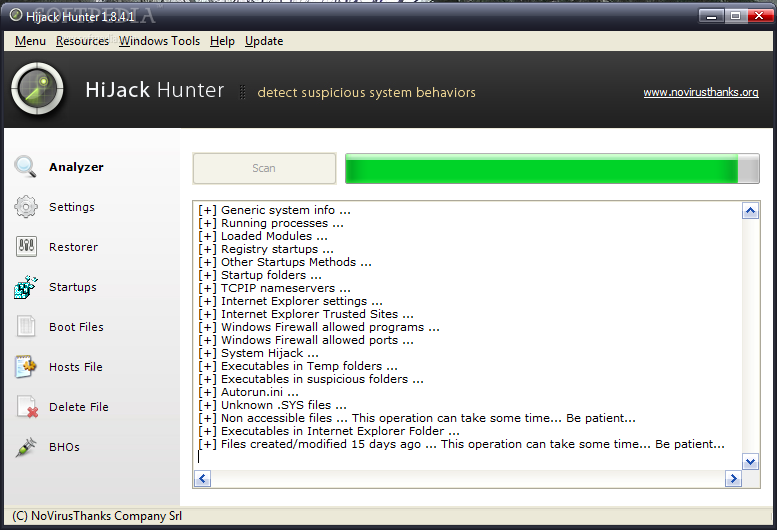Click the 'Internet Explorer settings' log line

click(x=290, y=301)
